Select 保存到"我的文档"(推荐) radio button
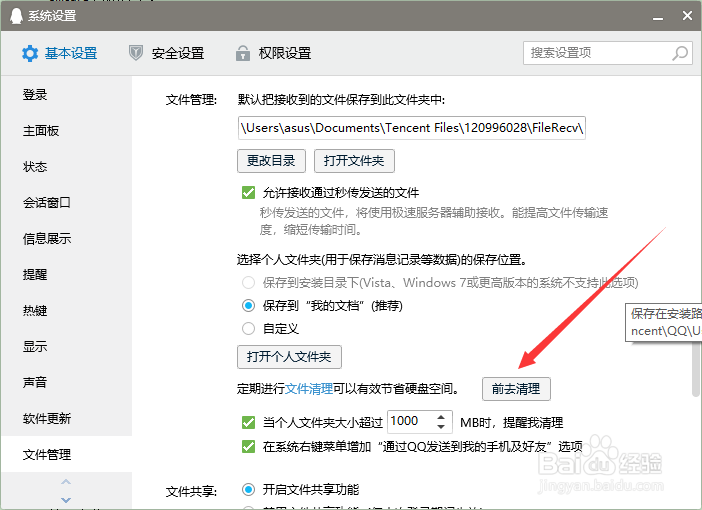This screenshot has width=702, height=510. (x=248, y=306)
